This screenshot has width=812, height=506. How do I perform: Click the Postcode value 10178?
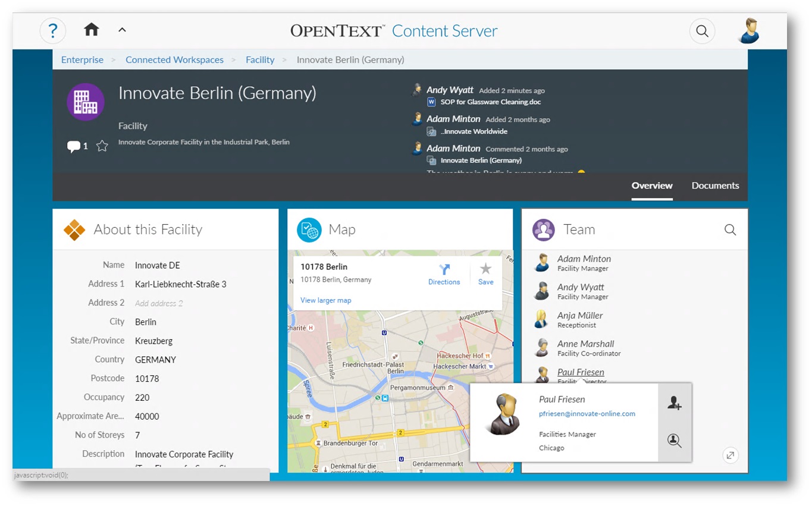(x=147, y=379)
